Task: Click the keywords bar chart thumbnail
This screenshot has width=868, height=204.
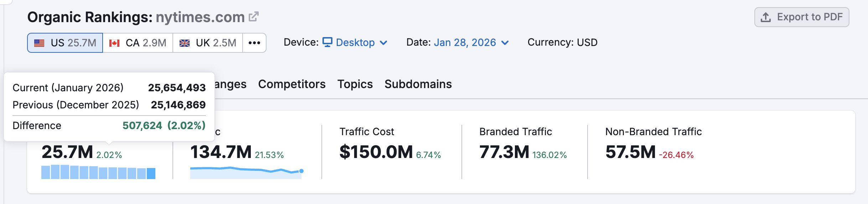Action: pyautogui.click(x=98, y=172)
